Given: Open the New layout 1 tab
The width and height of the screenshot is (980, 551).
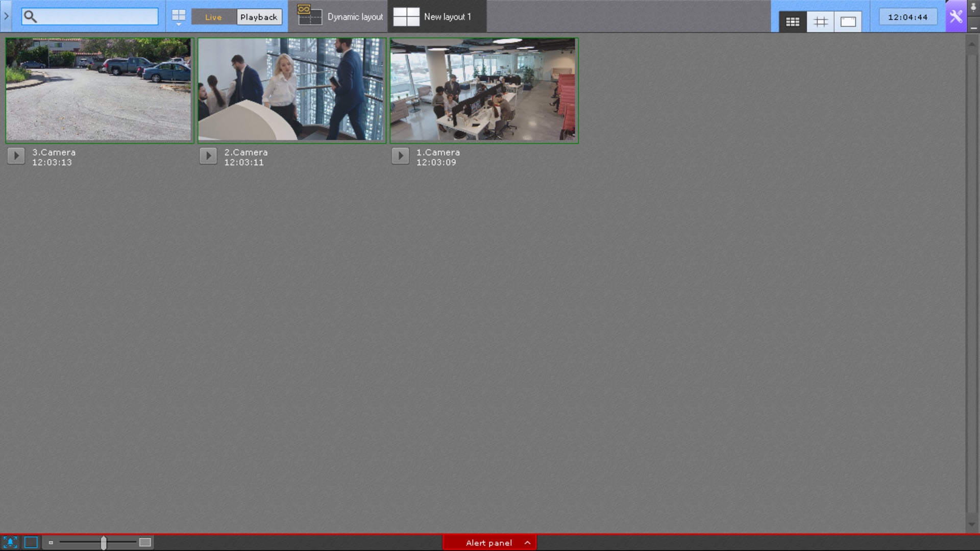Looking at the screenshot, I should 437,17.
